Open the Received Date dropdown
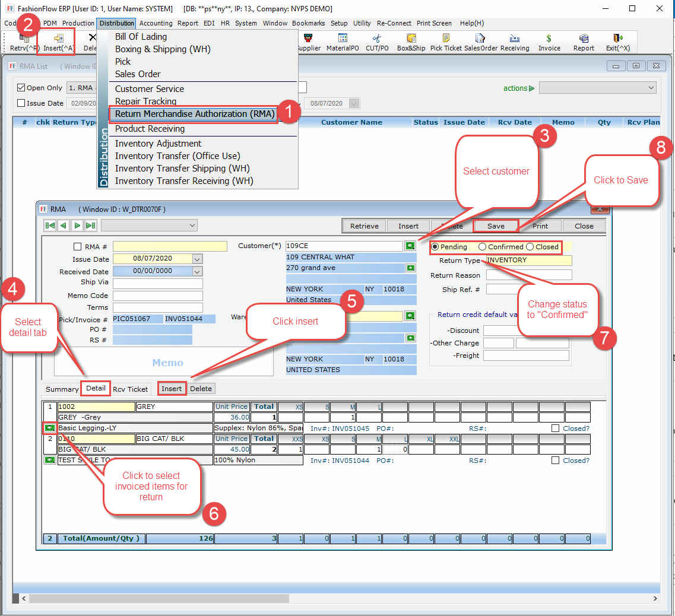The image size is (675, 616). tap(197, 271)
